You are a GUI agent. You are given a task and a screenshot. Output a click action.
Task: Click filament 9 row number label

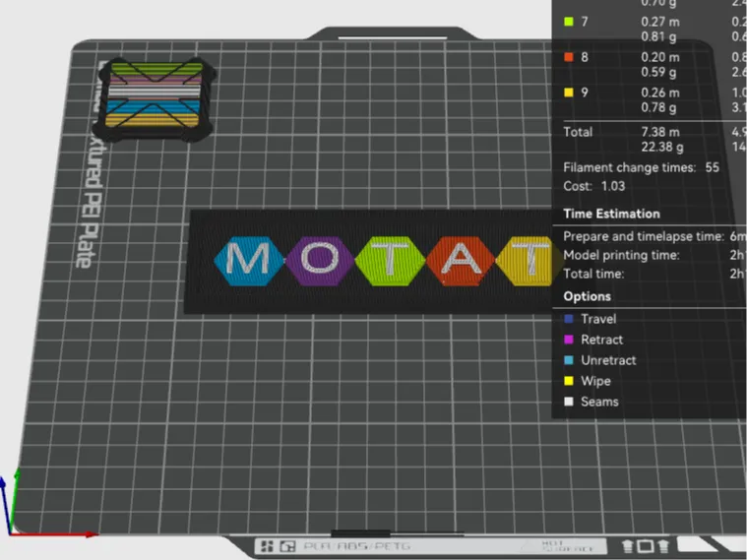585,93
